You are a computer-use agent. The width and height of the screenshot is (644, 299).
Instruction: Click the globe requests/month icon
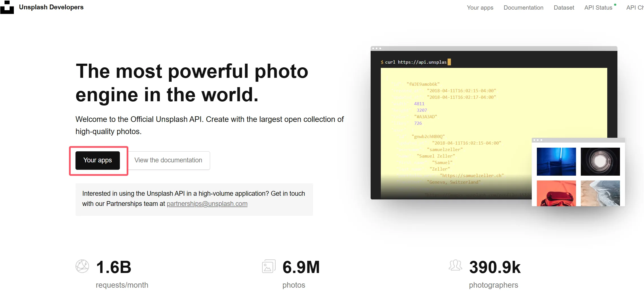[82, 266]
